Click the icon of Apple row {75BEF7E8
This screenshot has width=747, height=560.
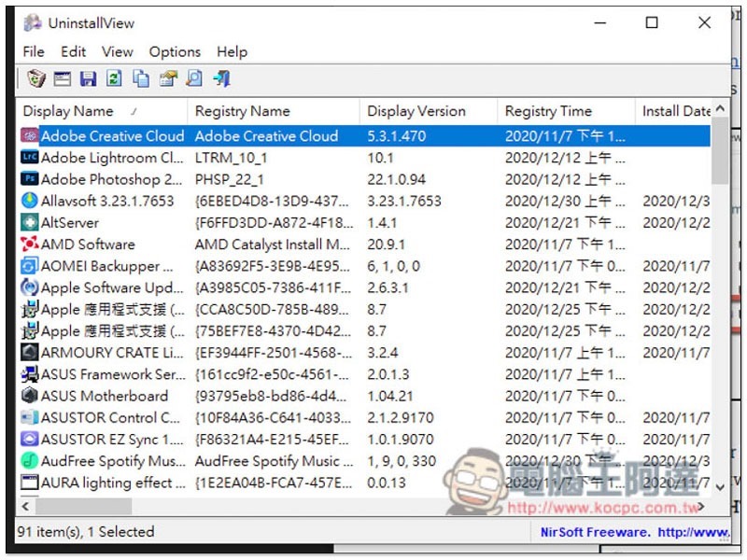(30, 330)
